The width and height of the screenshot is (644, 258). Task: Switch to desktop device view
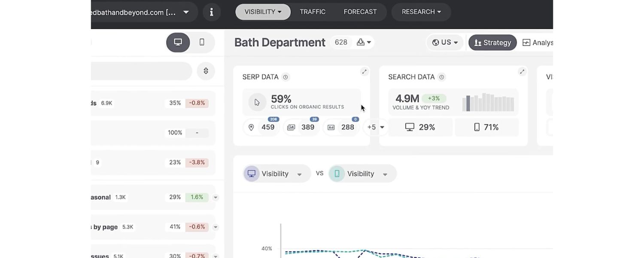click(178, 42)
